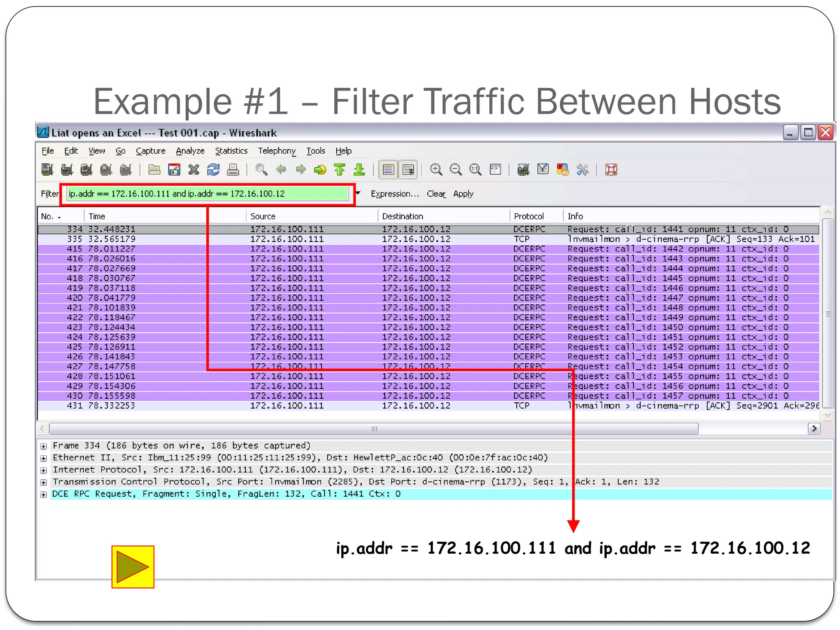The width and height of the screenshot is (840, 630).
Task: Find a packet magnifier icon
Action: pyautogui.click(x=261, y=169)
